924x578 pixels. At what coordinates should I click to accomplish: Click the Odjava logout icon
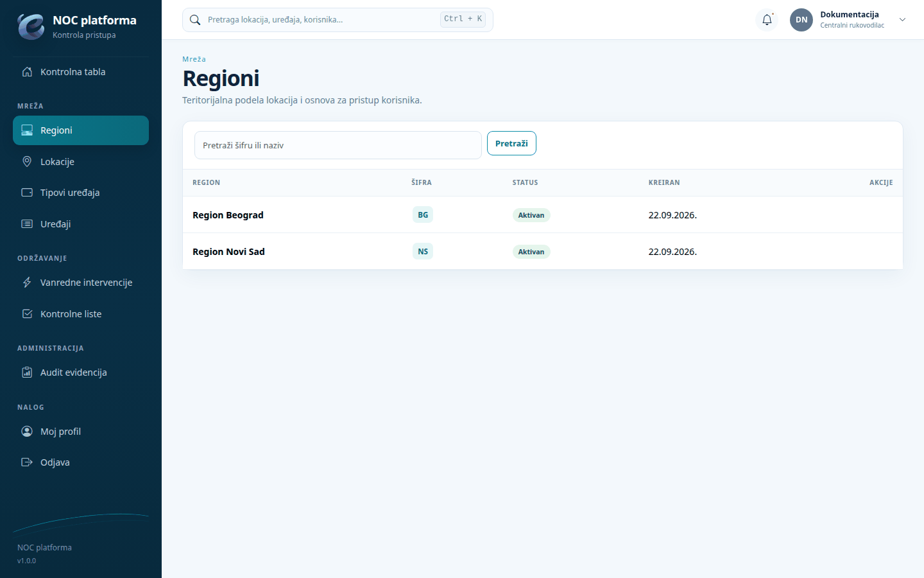(x=27, y=462)
